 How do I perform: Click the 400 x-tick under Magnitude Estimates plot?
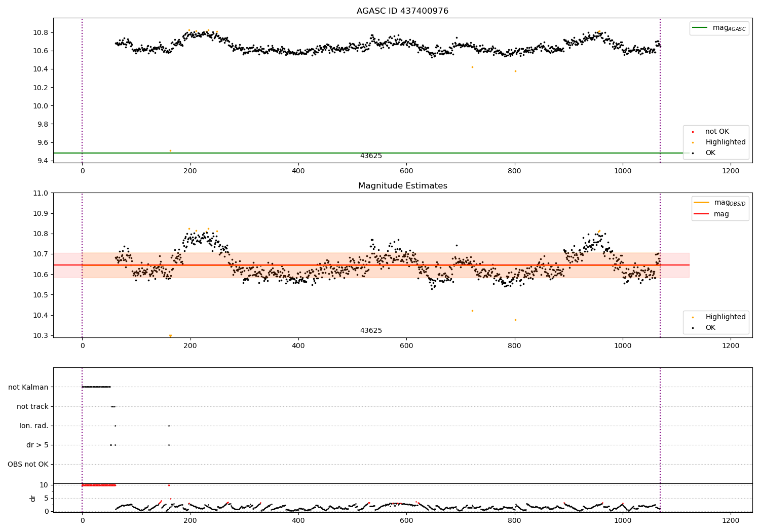tap(298, 346)
